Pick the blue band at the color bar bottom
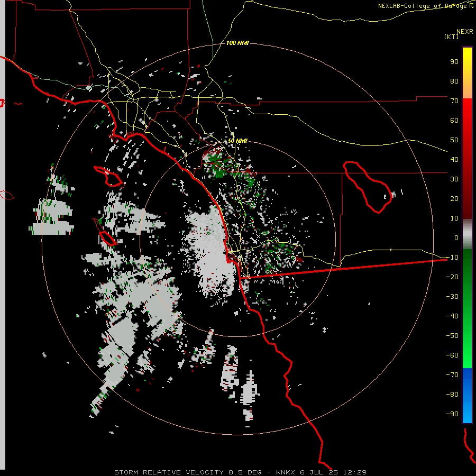This screenshot has width=476, height=476. coord(467,396)
